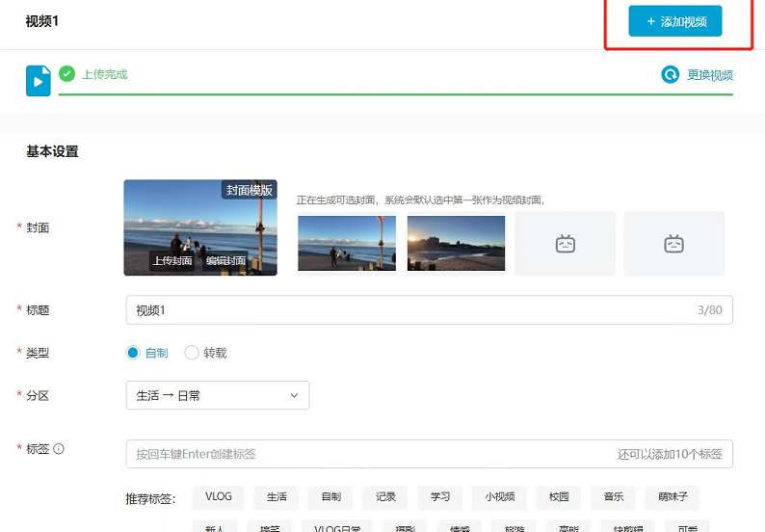Click the green upload complete checkmark
Image resolution: width=765 pixels, height=532 pixels.
66,74
